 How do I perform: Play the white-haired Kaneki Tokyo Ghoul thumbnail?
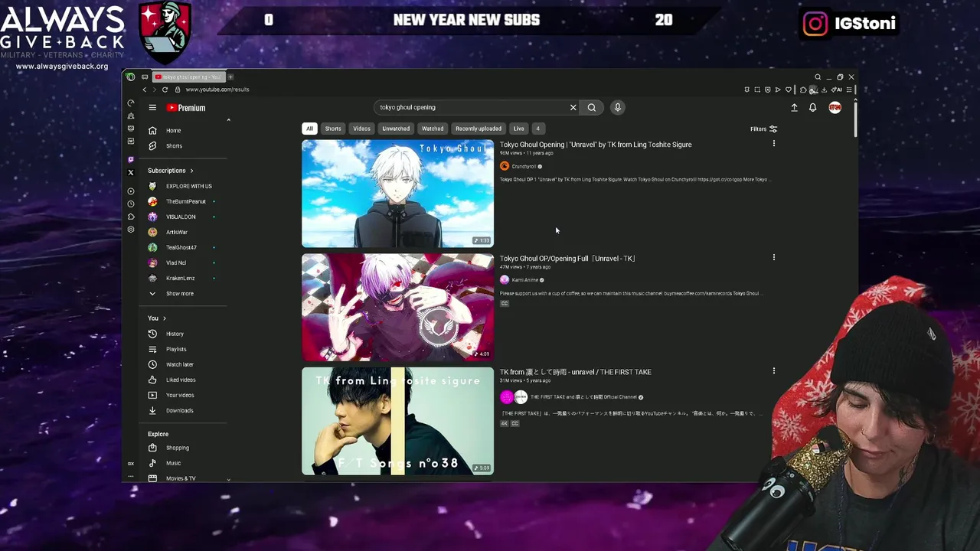pos(397,194)
